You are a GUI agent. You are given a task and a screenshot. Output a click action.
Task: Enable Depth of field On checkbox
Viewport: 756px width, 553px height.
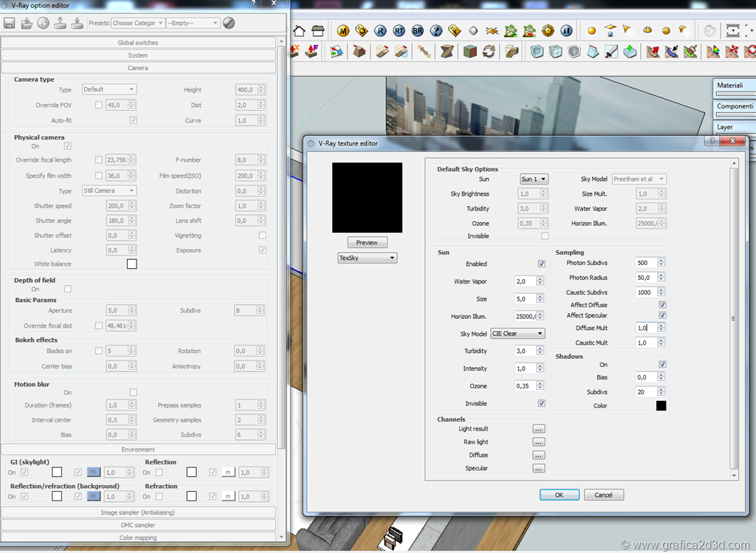pos(67,289)
